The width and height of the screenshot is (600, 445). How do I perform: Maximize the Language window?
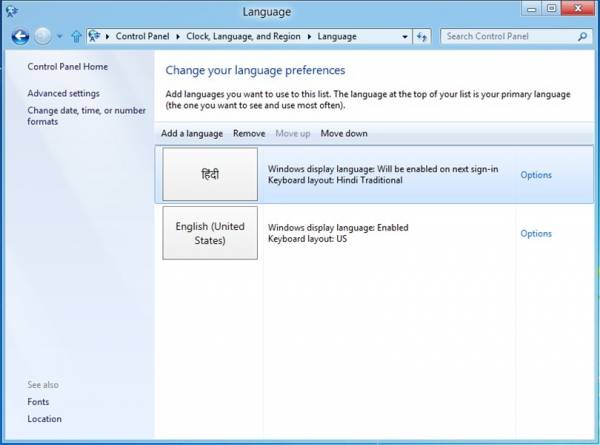coord(551,9)
